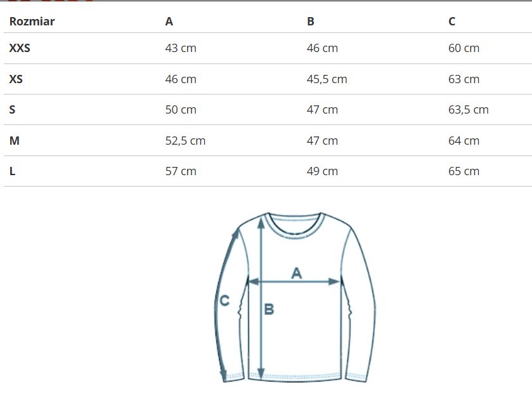Viewport: 532px width, 396px height.
Task: Click the A column header in the table
Action: click(169, 22)
